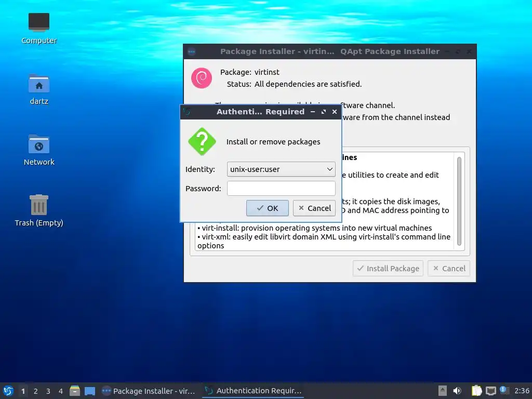Switch to workspace 1

[x=23, y=391]
